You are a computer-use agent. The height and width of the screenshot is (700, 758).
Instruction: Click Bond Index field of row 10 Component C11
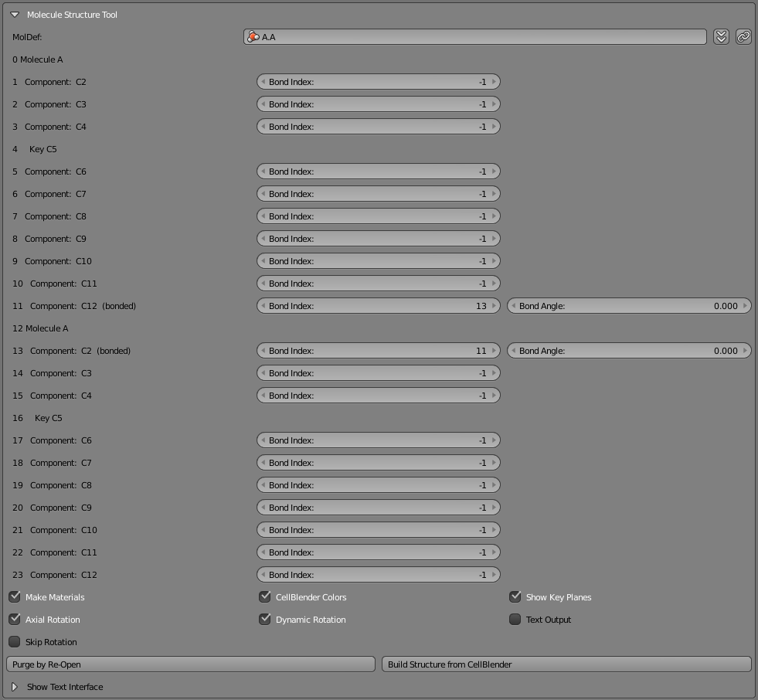coord(379,284)
